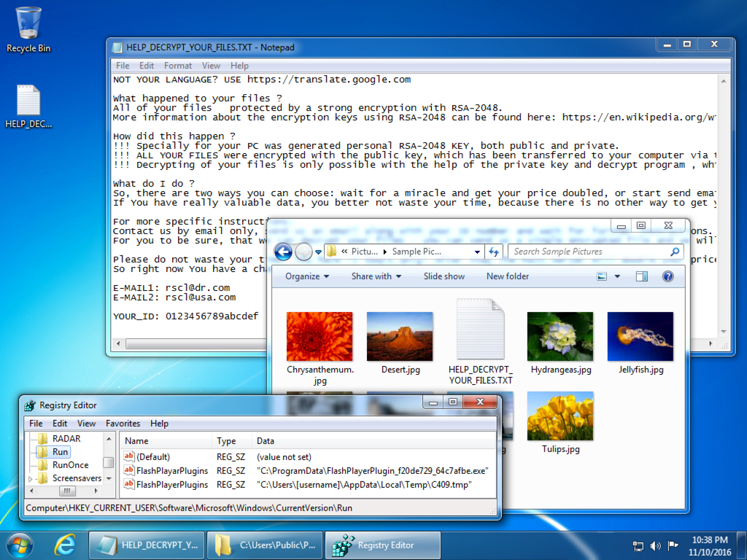Click Notepad vertical scrollbar down arrow
The width and height of the screenshot is (747, 560).
click(x=723, y=332)
